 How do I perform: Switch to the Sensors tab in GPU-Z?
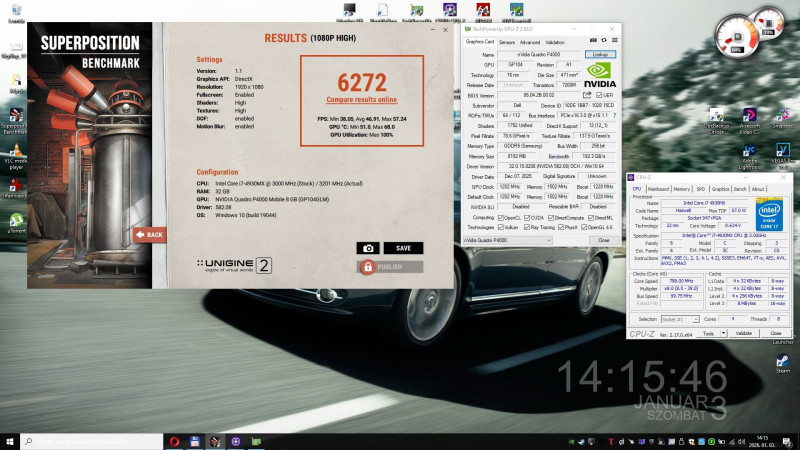pos(506,42)
